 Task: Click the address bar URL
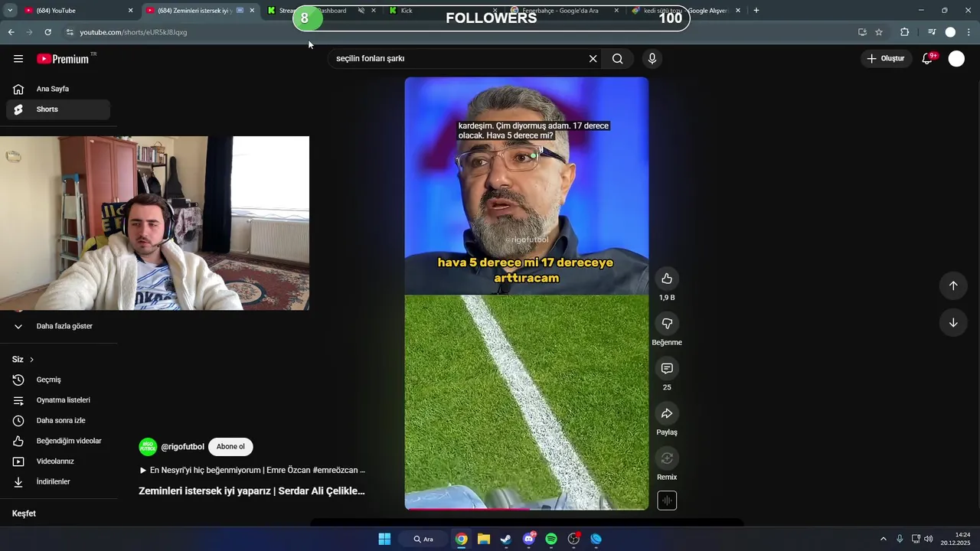(x=133, y=32)
